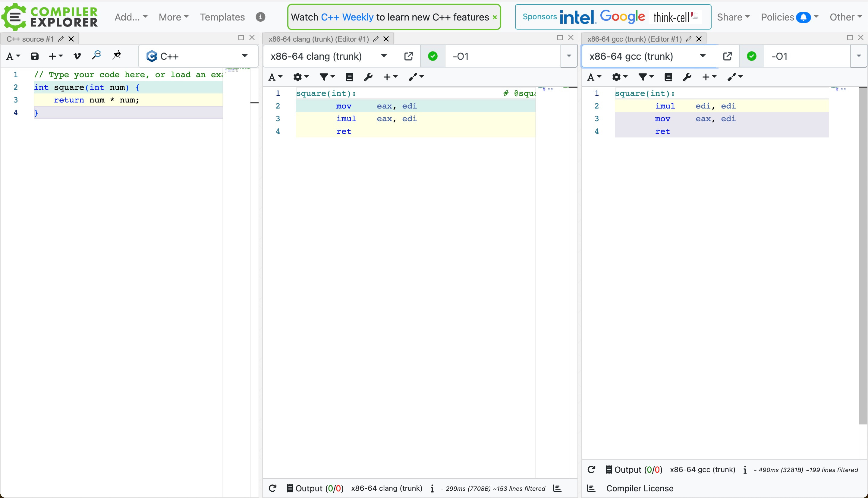Click the CppInsights magnifier icon
This screenshot has height=498, width=868.
point(96,55)
